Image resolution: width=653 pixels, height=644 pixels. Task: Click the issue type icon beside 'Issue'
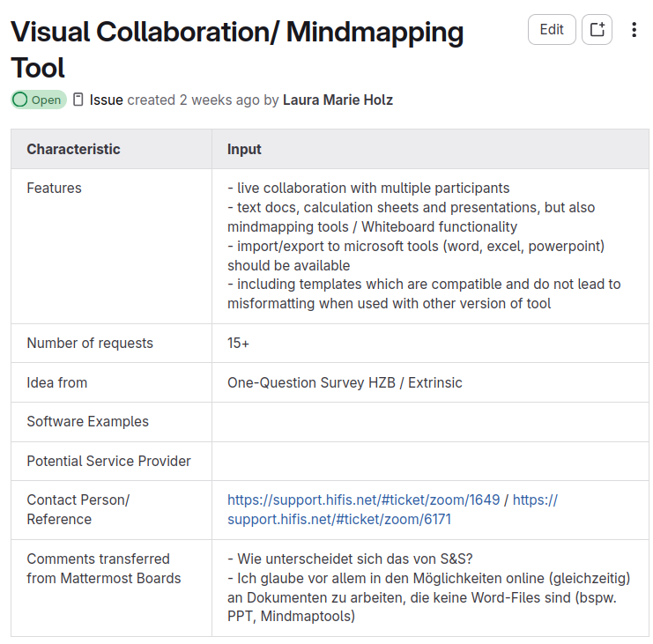(78, 100)
